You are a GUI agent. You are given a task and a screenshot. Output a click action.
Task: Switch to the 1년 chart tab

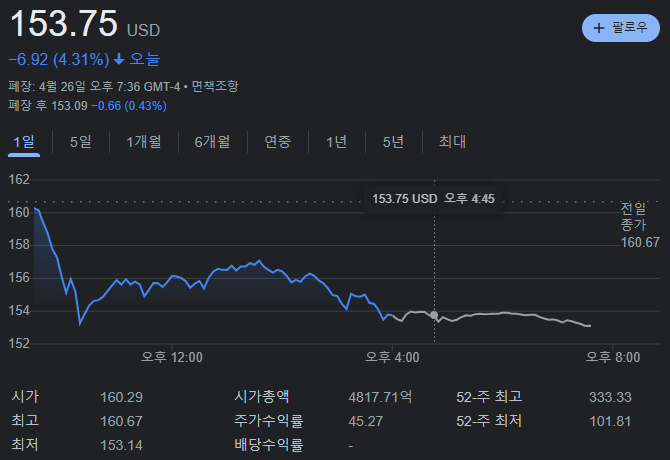coord(336,142)
